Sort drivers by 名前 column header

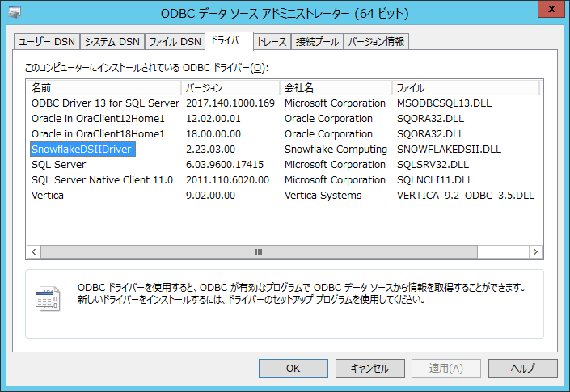104,87
